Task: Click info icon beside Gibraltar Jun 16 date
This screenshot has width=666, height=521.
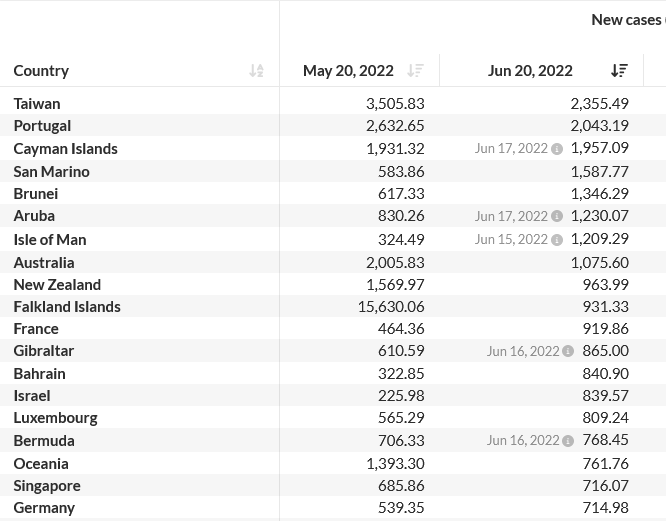Action: (568, 351)
